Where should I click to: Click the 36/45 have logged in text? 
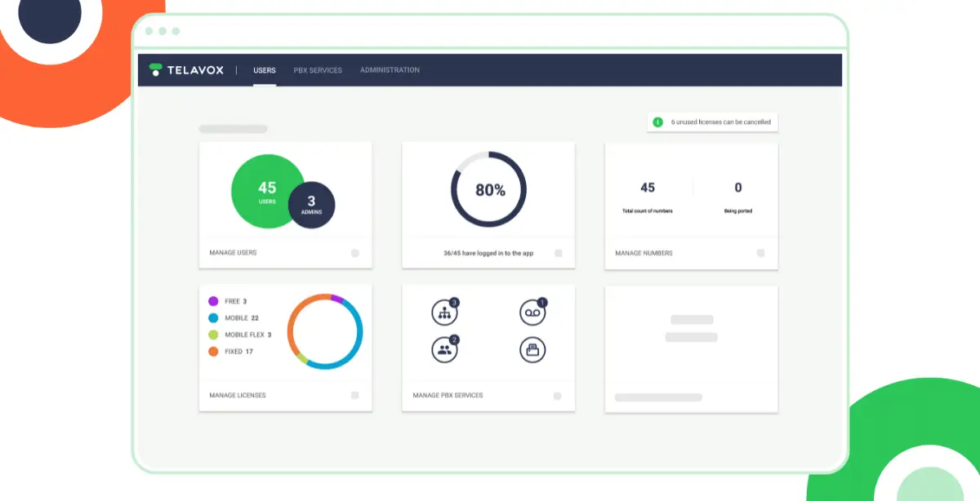(x=488, y=253)
